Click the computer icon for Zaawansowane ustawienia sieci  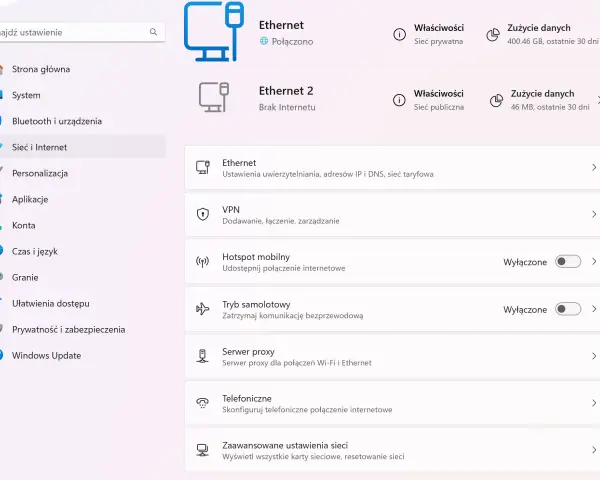click(202, 450)
